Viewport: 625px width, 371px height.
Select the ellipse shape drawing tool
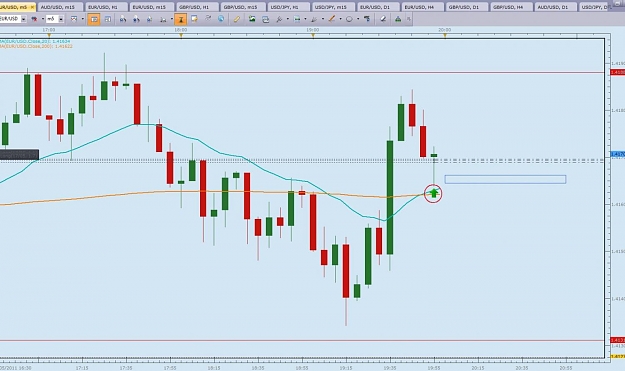click(x=349, y=19)
